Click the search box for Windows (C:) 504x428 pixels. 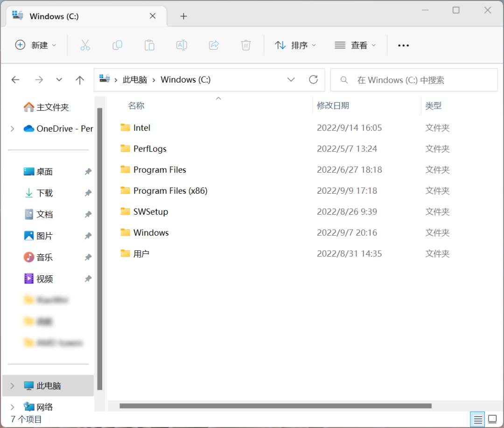point(420,80)
